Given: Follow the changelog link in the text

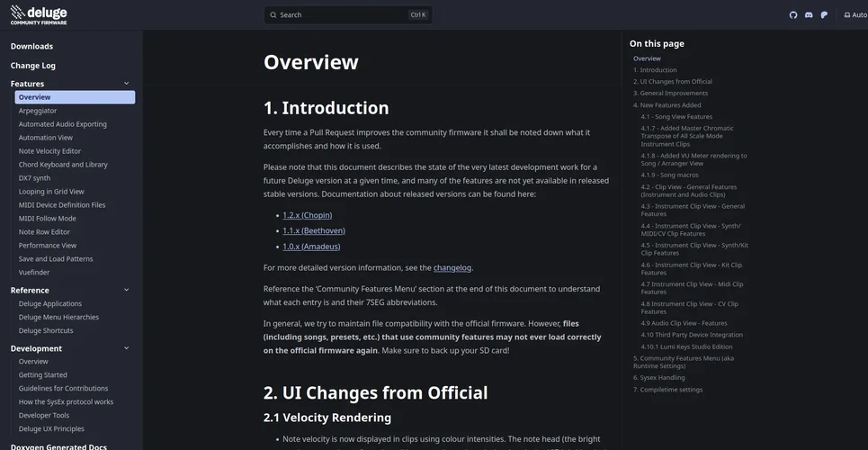Looking at the screenshot, I should tap(452, 267).
